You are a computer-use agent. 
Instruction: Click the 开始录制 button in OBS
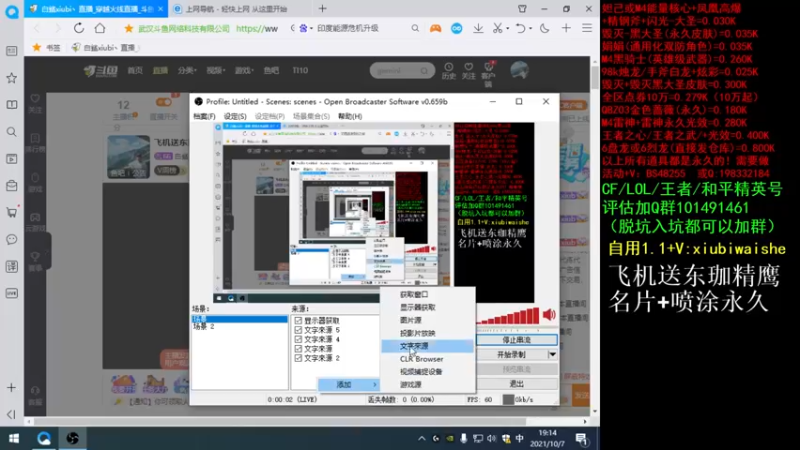(x=512, y=355)
